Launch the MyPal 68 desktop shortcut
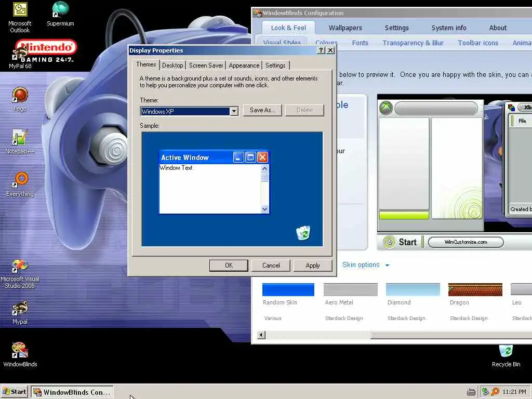Image resolution: width=532 pixels, height=399 pixels. (20, 57)
